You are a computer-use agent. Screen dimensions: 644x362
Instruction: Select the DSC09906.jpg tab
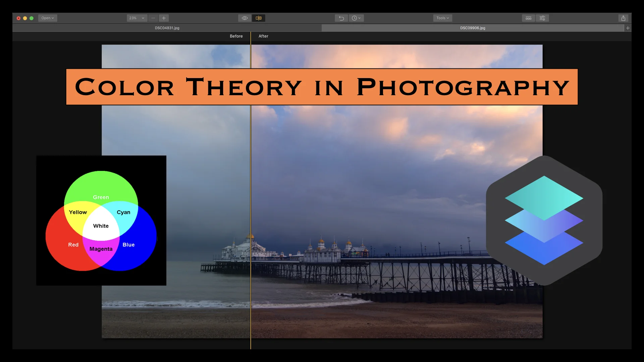[472, 28]
